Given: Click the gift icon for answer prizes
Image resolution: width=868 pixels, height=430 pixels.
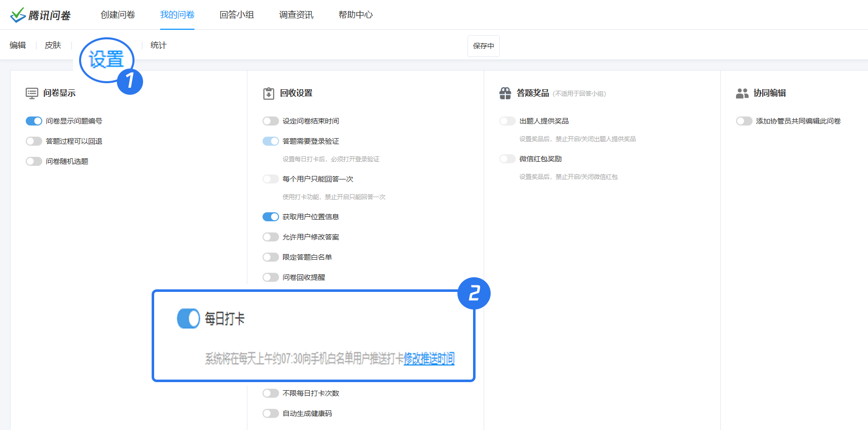Looking at the screenshot, I should click(505, 93).
